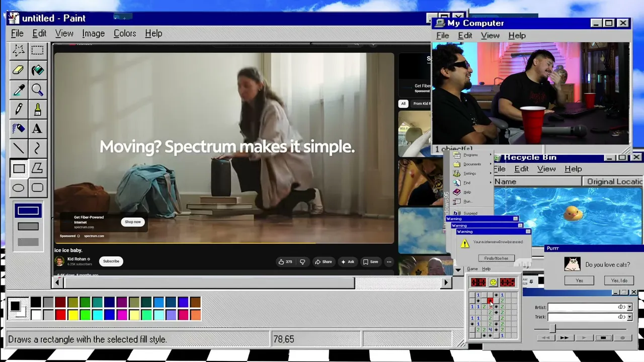Choose the Fill With Color bucket tool
This screenshot has width=644, height=362.
(37, 70)
